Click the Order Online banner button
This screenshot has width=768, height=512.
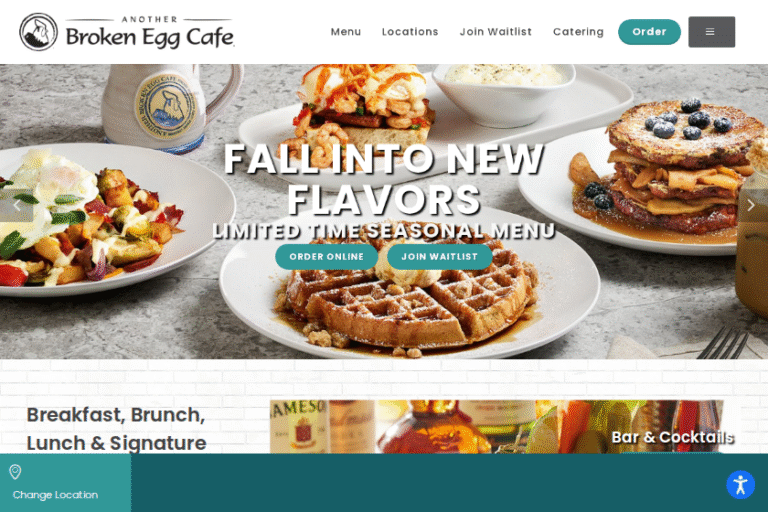click(326, 257)
